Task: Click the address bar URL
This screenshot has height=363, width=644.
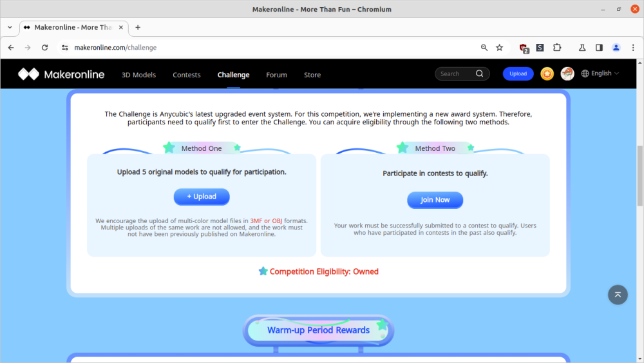Action: click(x=115, y=48)
